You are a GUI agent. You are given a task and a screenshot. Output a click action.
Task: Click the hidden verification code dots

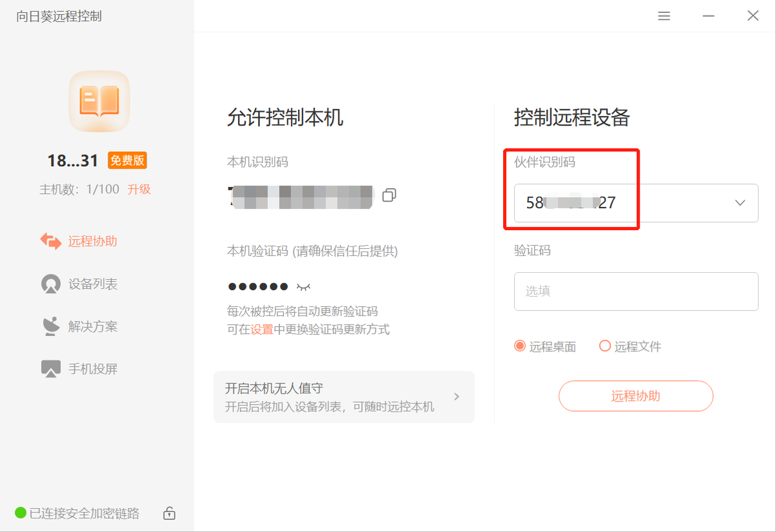(258, 286)
